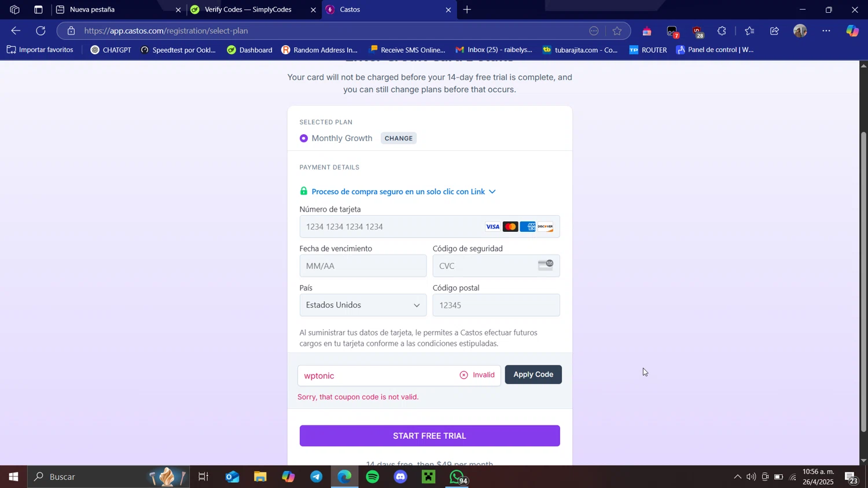Click the address bar URL
This screenshot has width=868, height=488.
coord(166,31)
